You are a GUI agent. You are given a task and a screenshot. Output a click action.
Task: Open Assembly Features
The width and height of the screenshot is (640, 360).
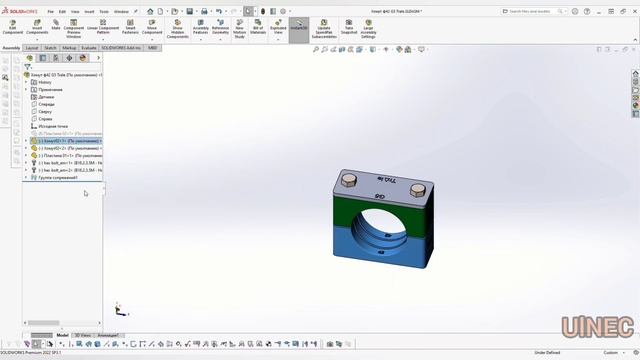(x=201, y=27)
